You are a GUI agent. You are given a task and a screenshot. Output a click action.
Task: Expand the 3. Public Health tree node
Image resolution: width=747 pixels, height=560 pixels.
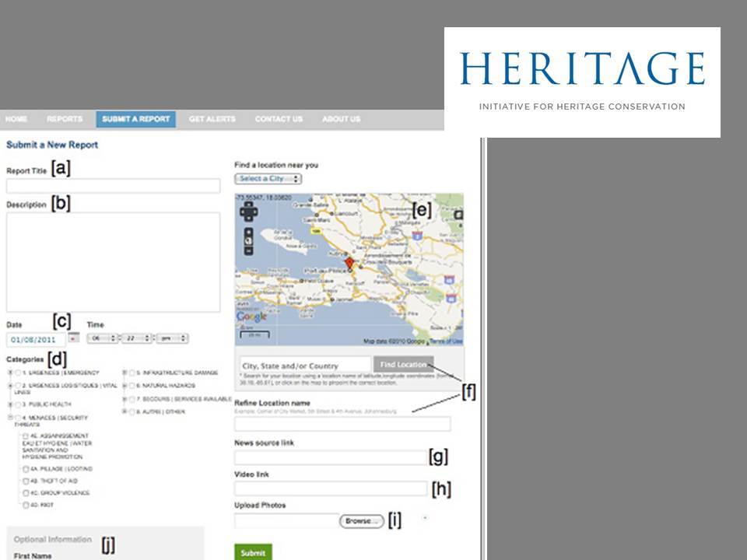point(10,404)
